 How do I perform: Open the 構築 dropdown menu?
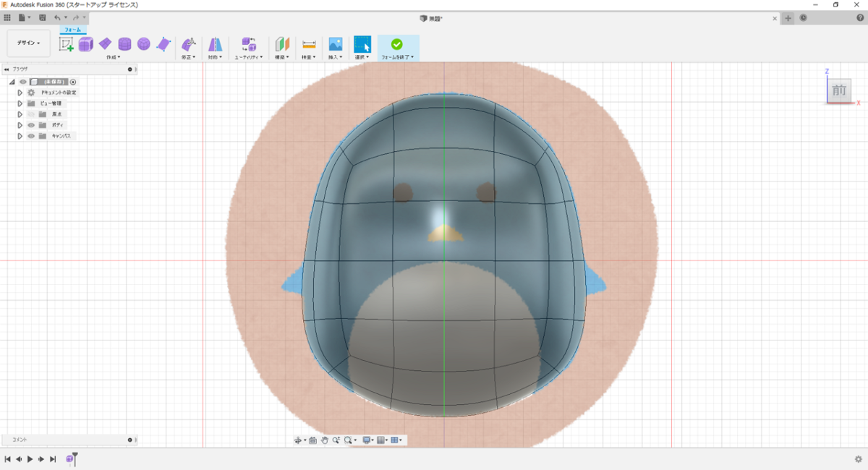[x=282, y=57]
